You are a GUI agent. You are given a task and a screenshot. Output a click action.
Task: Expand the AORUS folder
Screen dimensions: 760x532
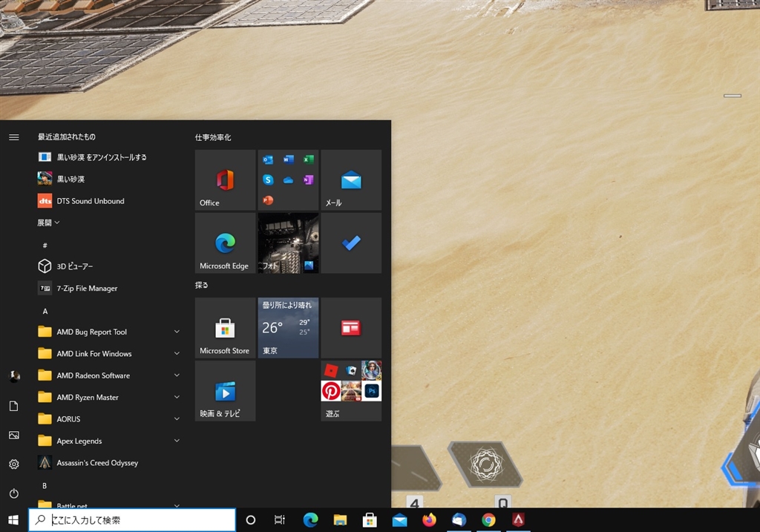coord(109,418)
